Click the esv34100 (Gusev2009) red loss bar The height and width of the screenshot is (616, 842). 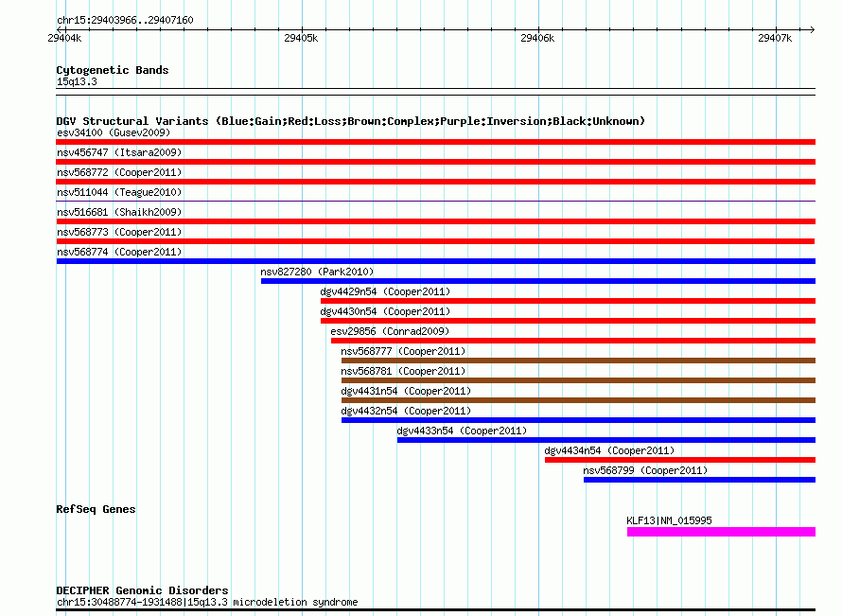point(435,142)
